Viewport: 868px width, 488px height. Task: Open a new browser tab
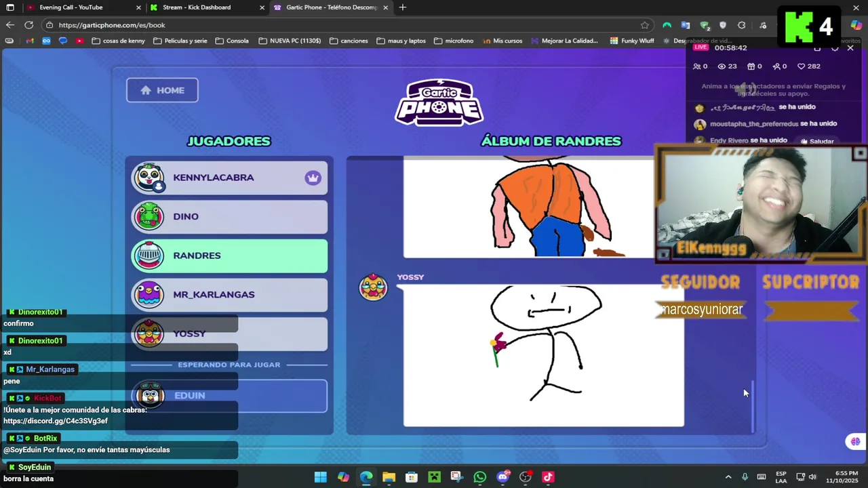tap(403, 7)
